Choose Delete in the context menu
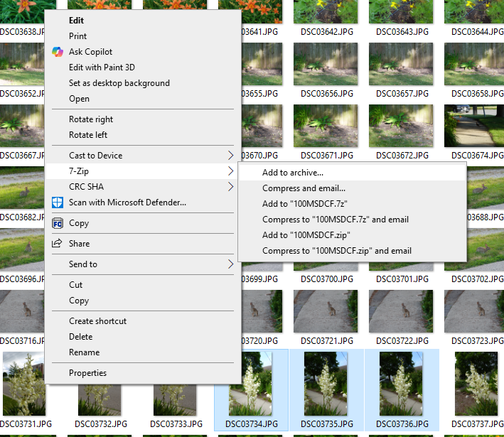The height and width of the screenshot is (437, 504). tap(143, 337)
